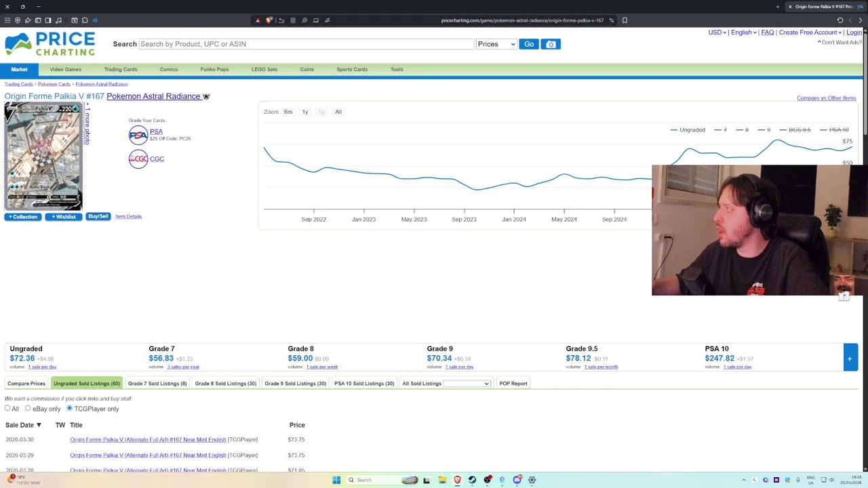Open Windows Start menu

[x=336, y=480]
